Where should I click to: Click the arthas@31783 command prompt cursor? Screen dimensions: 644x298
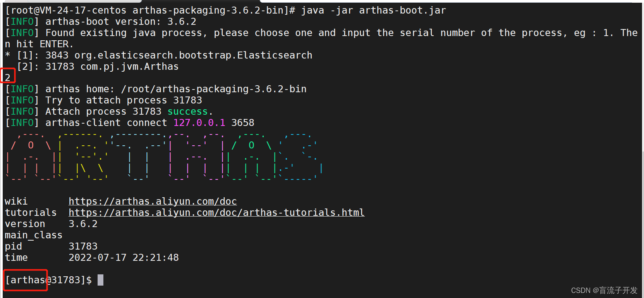coord(100,280)
